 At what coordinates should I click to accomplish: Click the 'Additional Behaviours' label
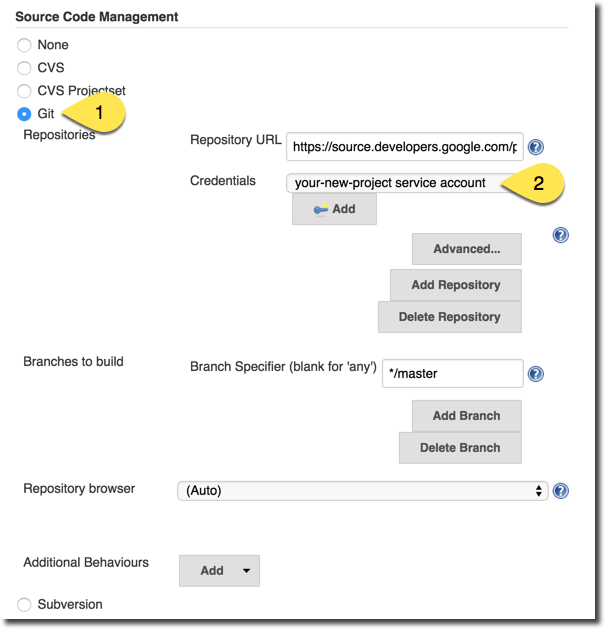coord(86,562)
